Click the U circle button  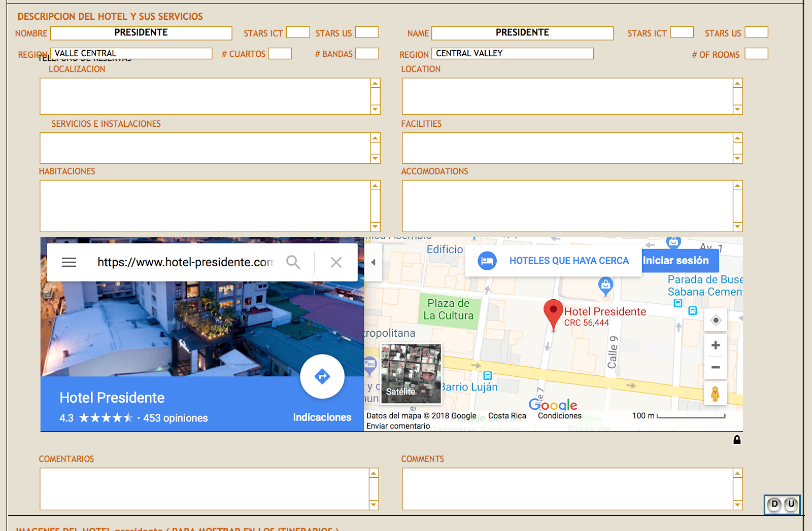pyautogui.click(x=791, y=504)
